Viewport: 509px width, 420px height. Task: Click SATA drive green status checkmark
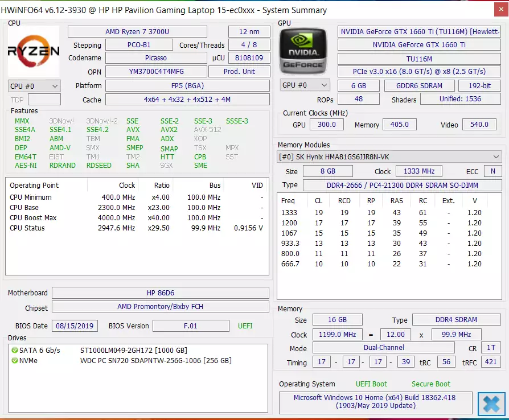(x=15, y=350)
